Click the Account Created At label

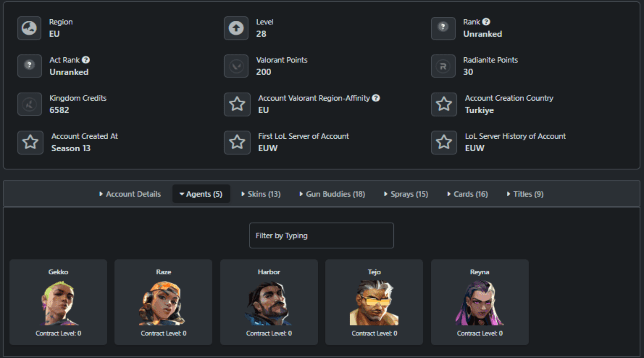[85, 136]
